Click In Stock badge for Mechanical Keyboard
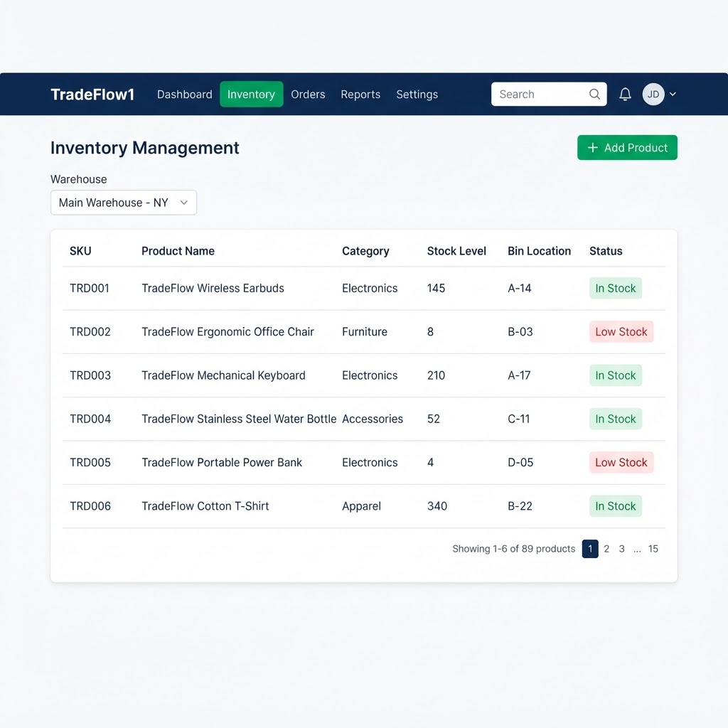The height and width of the screenshot is (728, 728). (616, 375)
